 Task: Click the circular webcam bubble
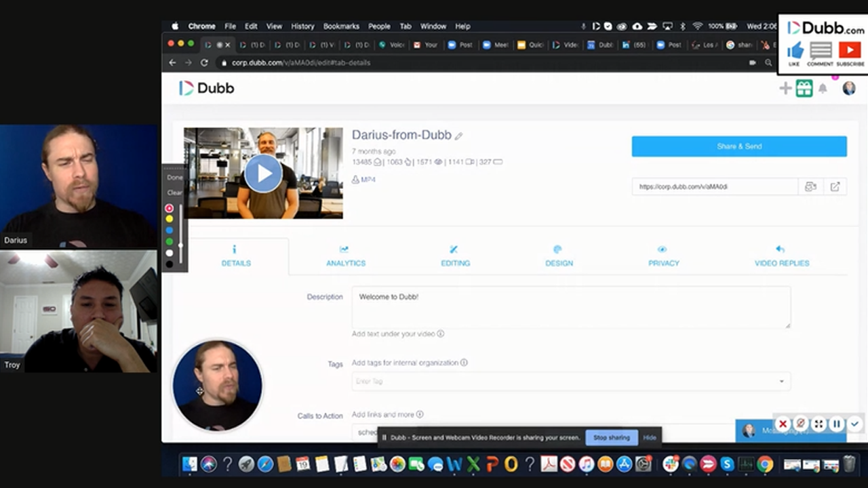click(218, 385)
